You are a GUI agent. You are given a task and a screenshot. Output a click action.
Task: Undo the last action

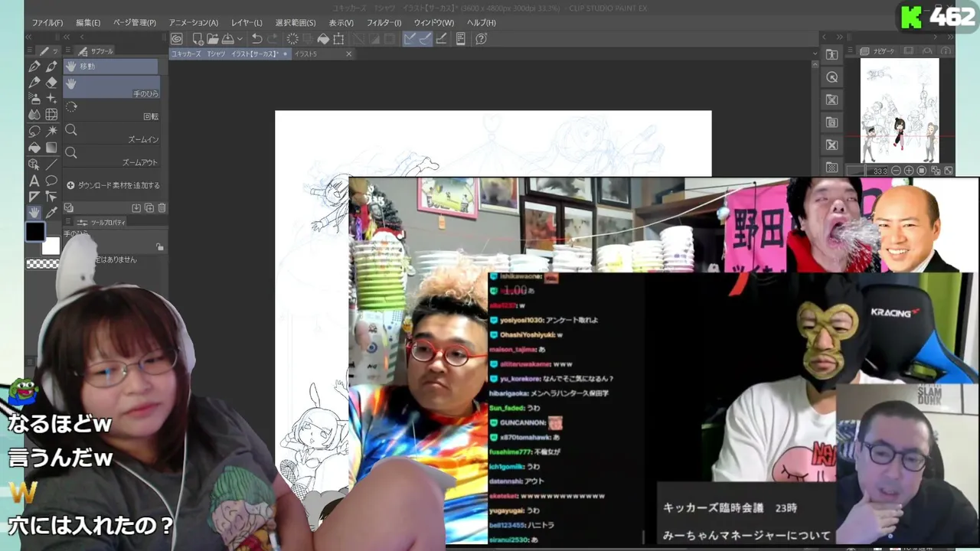point(257,39)
